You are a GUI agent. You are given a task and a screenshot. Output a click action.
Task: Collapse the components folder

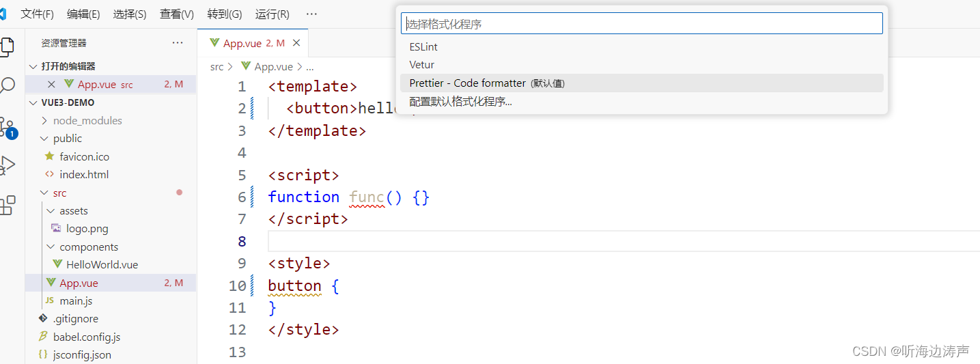click(51, 247)
